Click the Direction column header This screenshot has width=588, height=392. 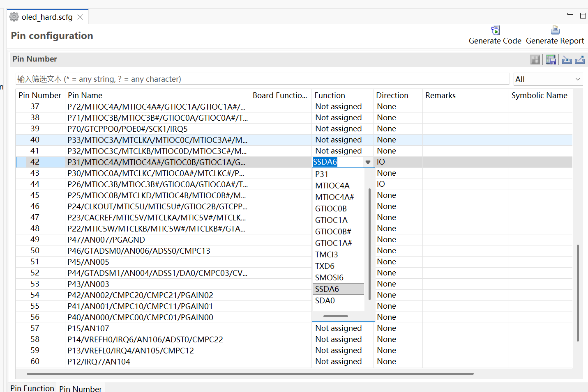tap(398, 95)
